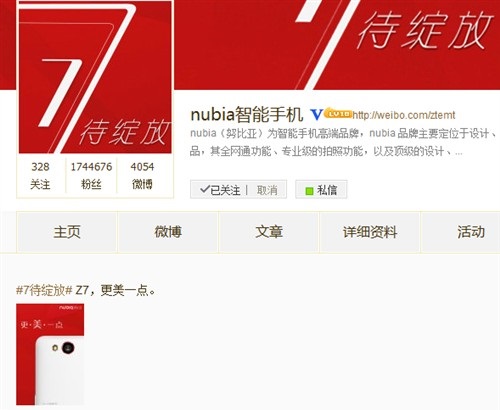The width and height of the screenshot is (500, 410).
Task: Open the 文章 tab
Action: click(269, 232)
